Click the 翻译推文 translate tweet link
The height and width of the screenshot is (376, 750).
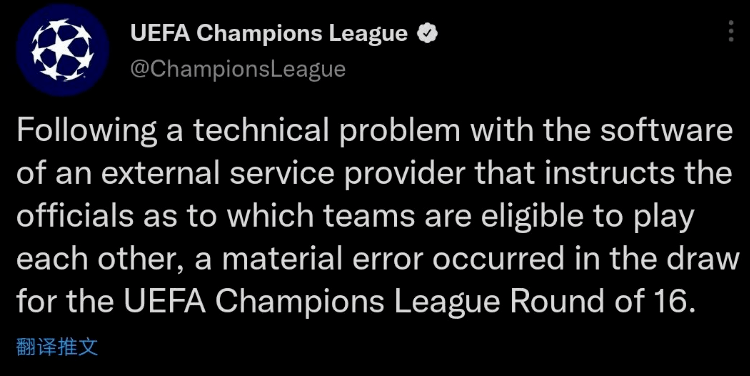click(x=57, y=346)
